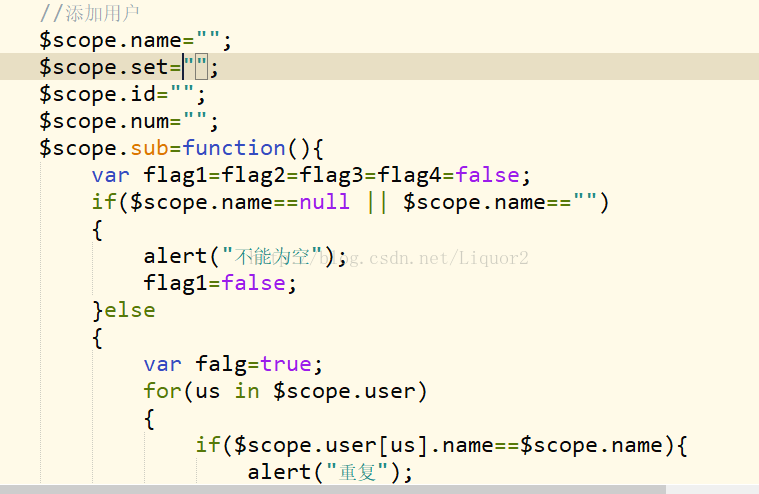Screen dimensions: 759x494
Task: Click the in keyword of the for loop
Action: pos(247,391)
